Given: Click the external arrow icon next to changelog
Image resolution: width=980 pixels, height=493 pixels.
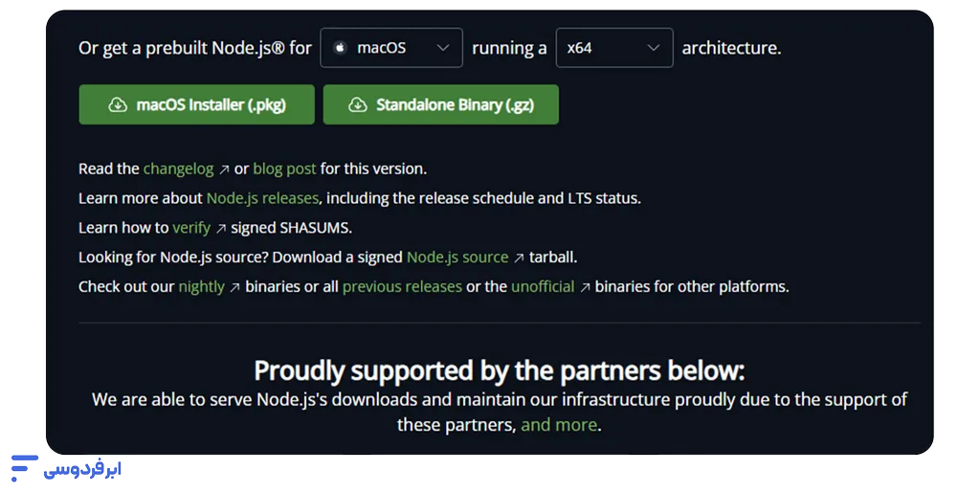Looking at the screenshot, I should (x=224, y=169).
